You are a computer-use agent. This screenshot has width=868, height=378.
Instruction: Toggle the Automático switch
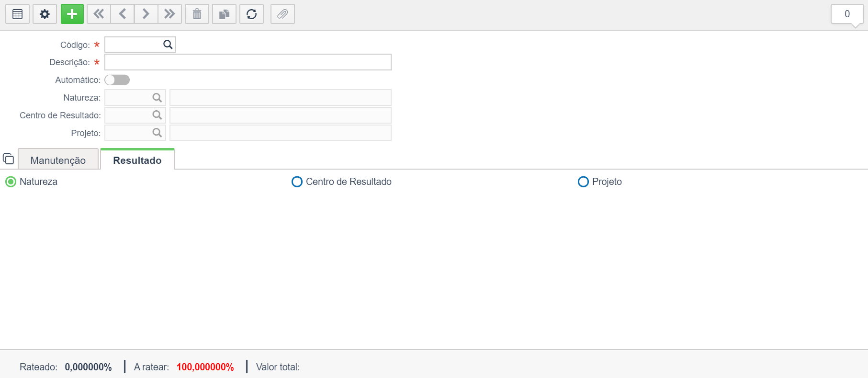117,80
